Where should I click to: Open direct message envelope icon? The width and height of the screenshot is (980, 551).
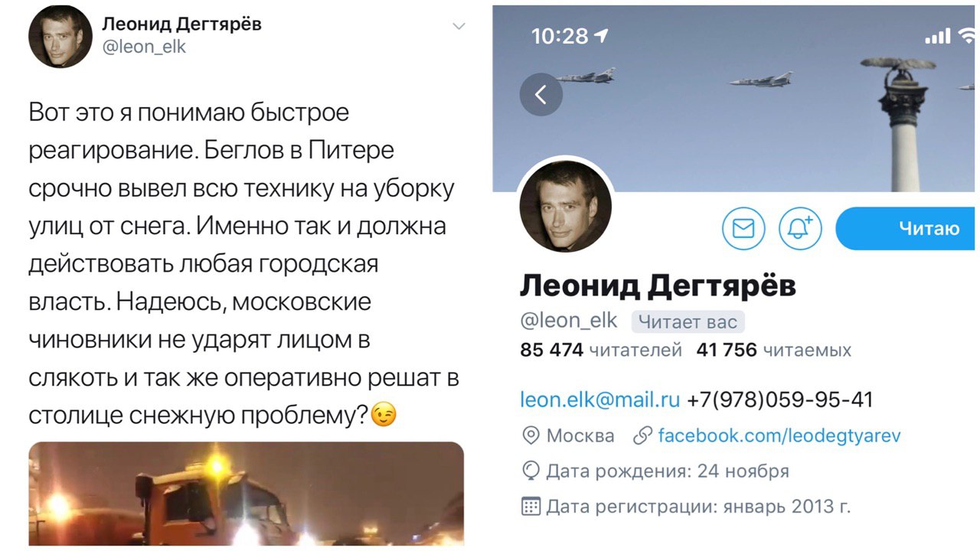[743, 228]
